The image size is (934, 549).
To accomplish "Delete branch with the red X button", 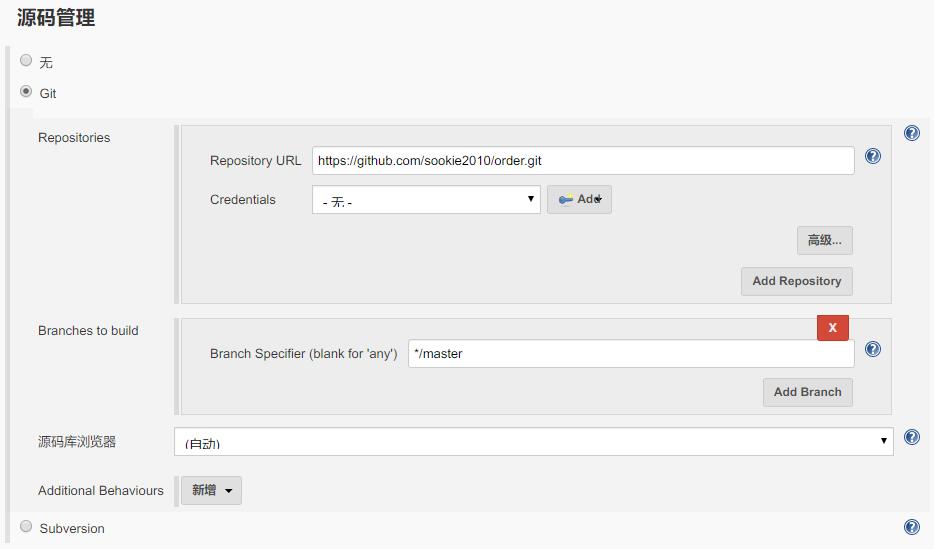I will (x=832, y=327).
